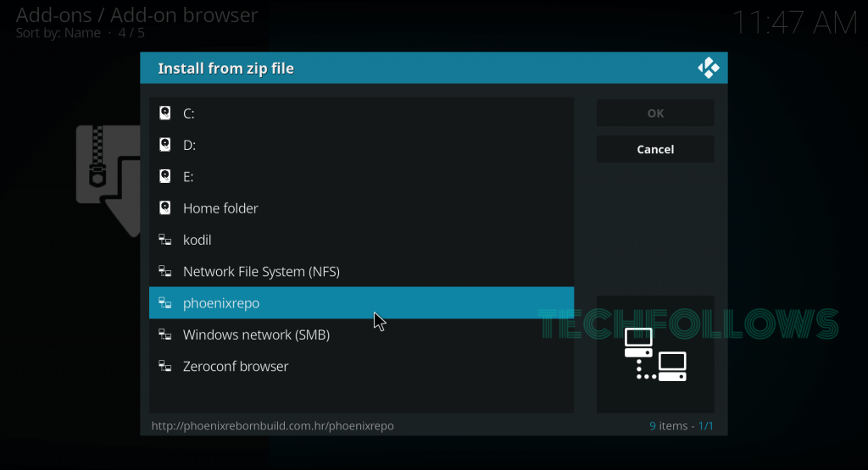Open the C: drive entry
The width and height of the screenshot is (868, 470).
361,113
